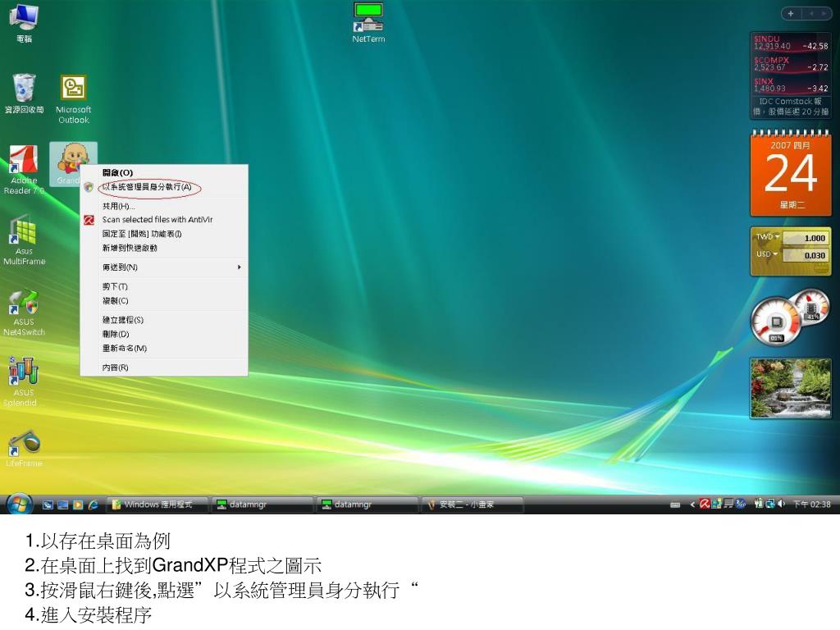The width and height of the screenshot is (840, 630).
Task: Choose 複製(C) in the context menu
Action: (164, 300)
